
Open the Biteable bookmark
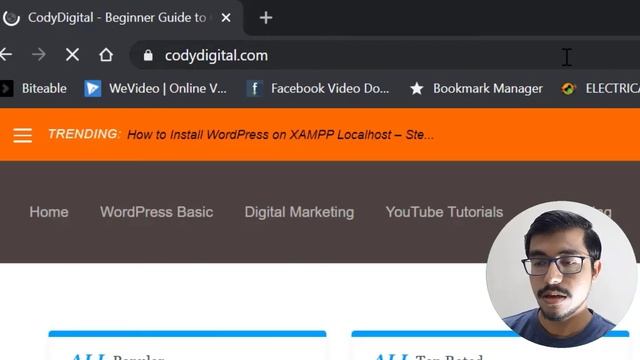click(34, 88)
